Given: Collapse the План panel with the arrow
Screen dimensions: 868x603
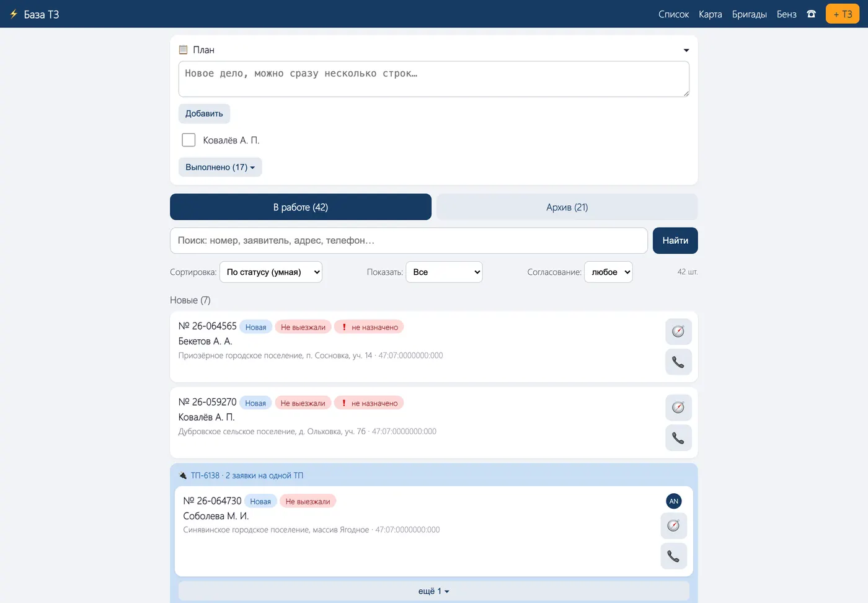Looking at the screenshot, I should click(686, 50).
